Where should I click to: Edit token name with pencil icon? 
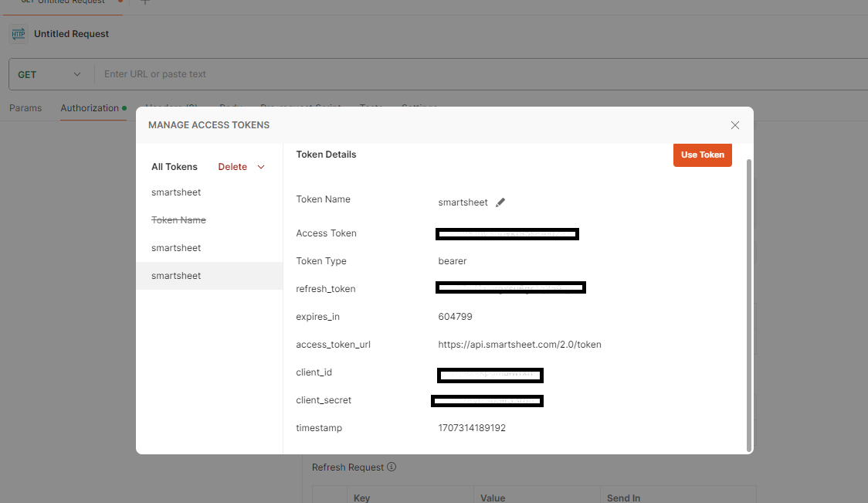(500, 202)
